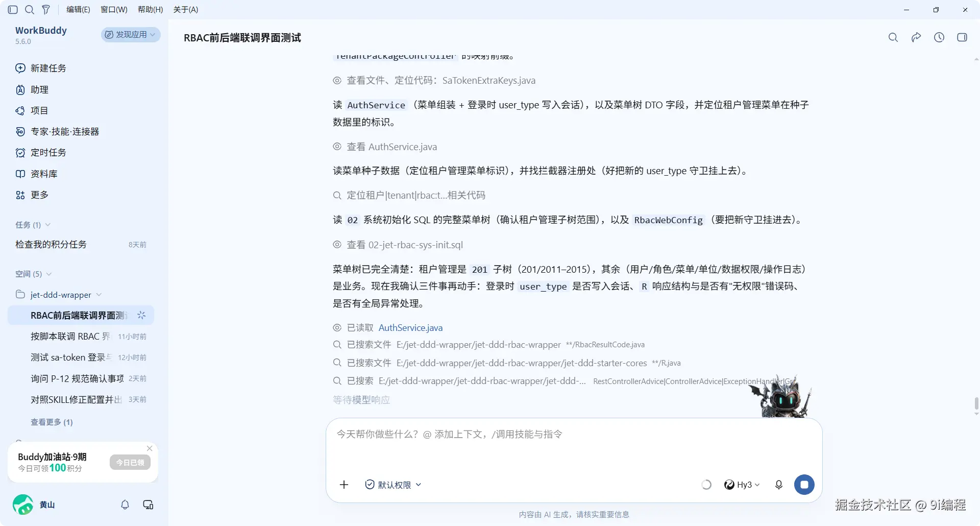Click the chat area vertical scrollbar thumb
The width and height of the screenshot is (980, 526).
tap(976, 404)
